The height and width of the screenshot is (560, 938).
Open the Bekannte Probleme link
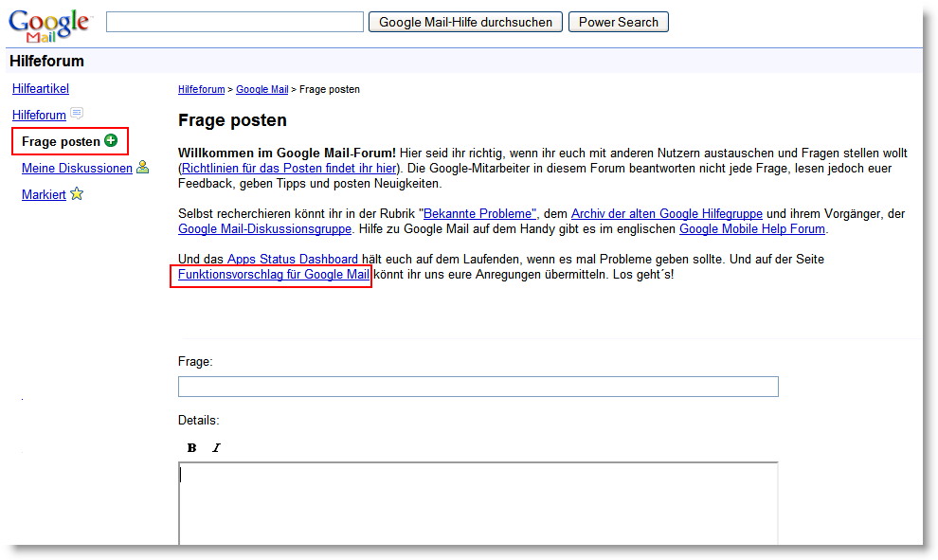pyautogui.click(x=479, y=213)
